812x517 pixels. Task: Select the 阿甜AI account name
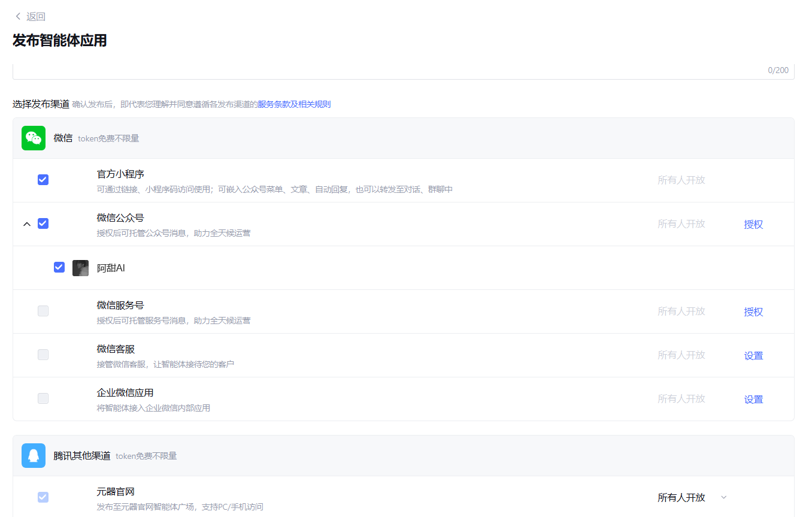tap(111, 268)
